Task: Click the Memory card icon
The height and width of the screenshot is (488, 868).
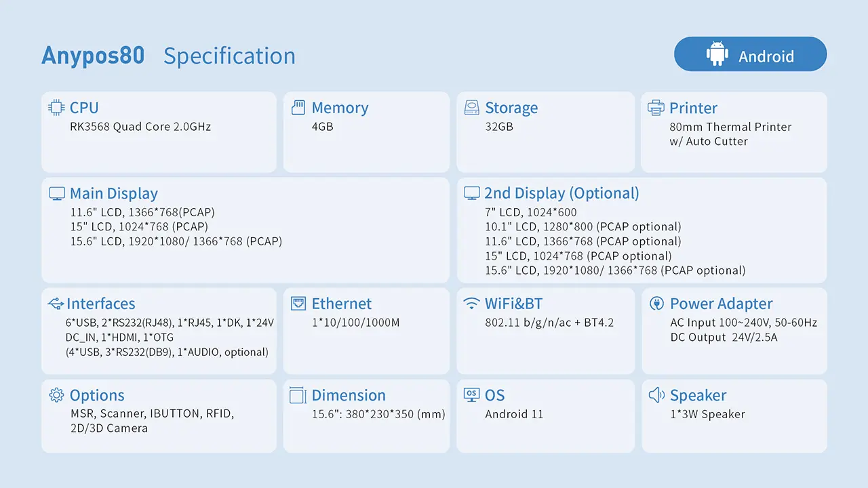Action: [x=298, y=107]
